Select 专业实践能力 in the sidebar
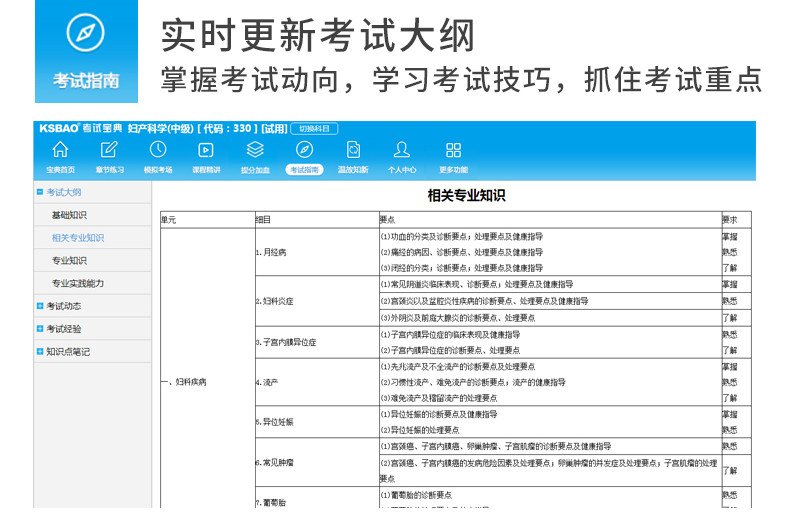Image resolution: width=790 pixels, height=523 pixels. [78, 283]
